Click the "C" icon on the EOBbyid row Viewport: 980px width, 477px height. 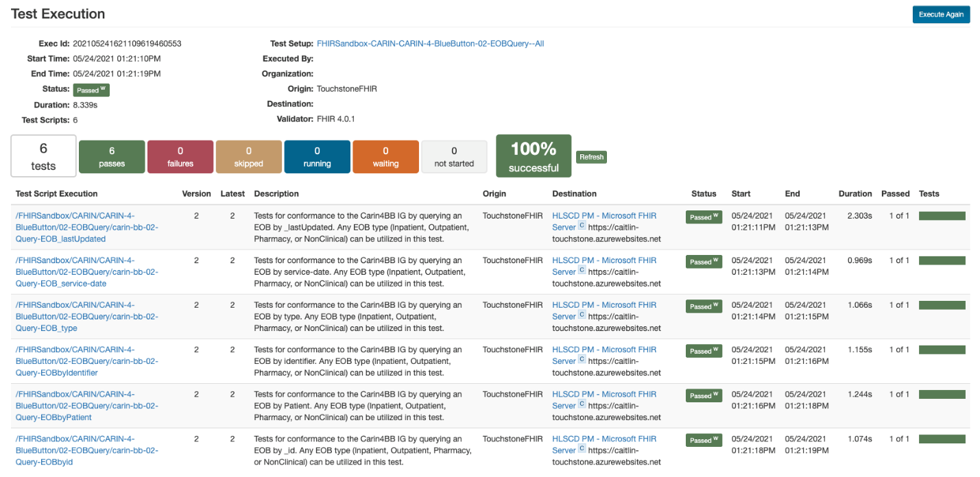pos(581,450)
